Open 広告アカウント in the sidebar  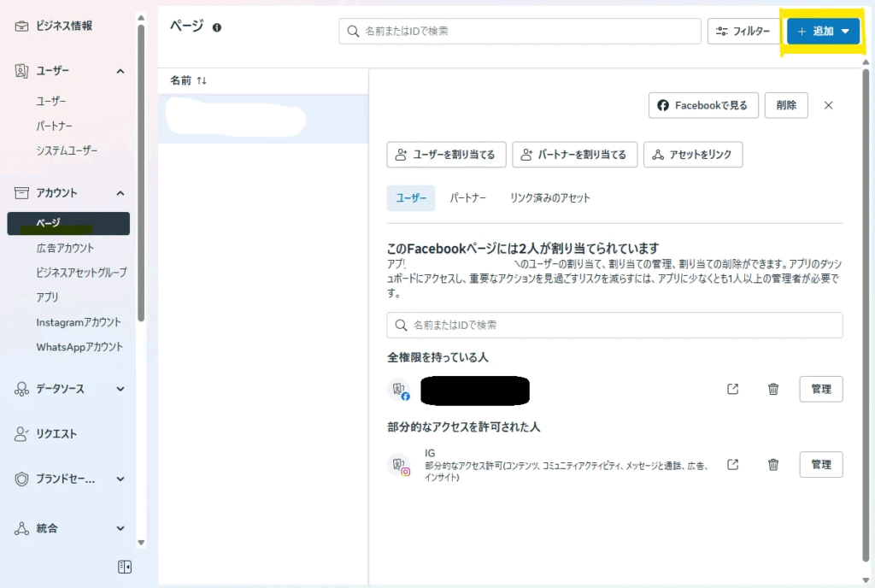[65, 248]
